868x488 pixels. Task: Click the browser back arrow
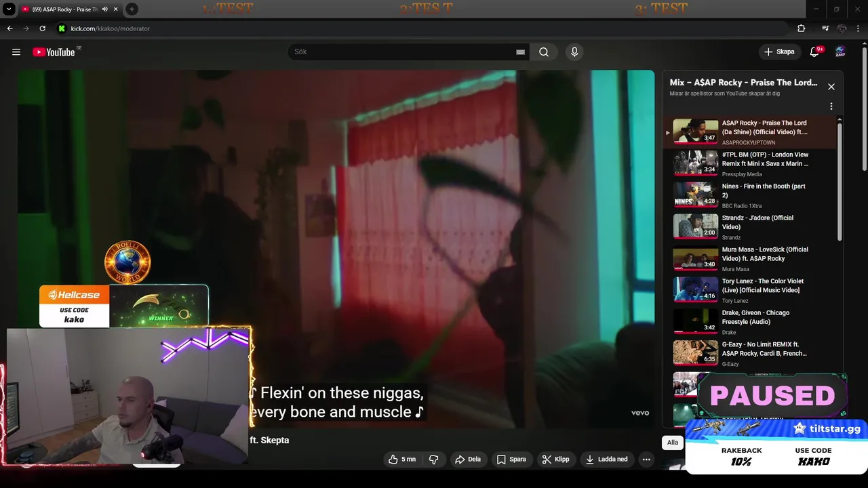point(9,28)
